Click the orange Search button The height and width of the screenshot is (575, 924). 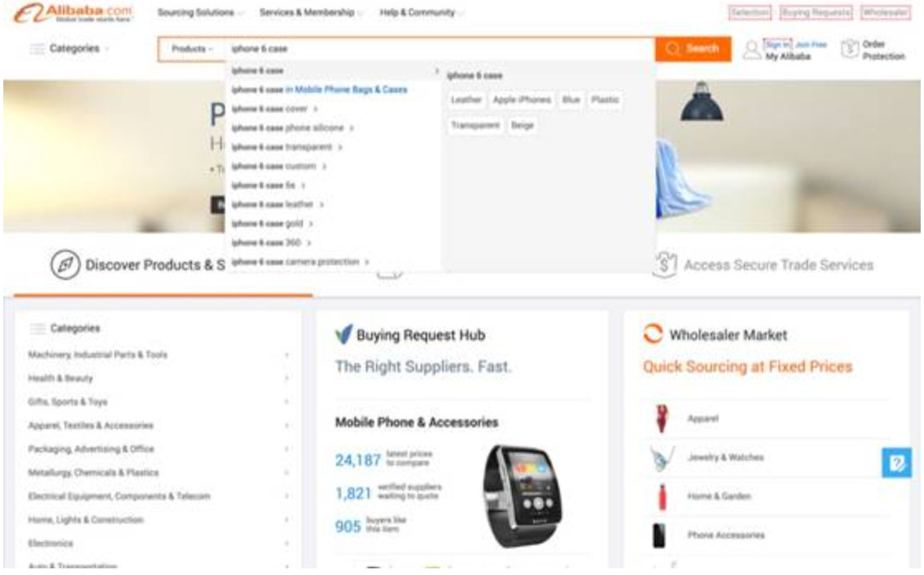point(693,49)
